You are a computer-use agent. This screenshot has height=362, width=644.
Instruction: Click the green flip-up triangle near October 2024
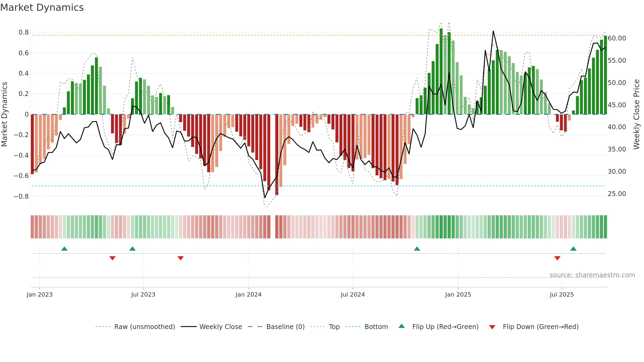[x=417, y=249]
